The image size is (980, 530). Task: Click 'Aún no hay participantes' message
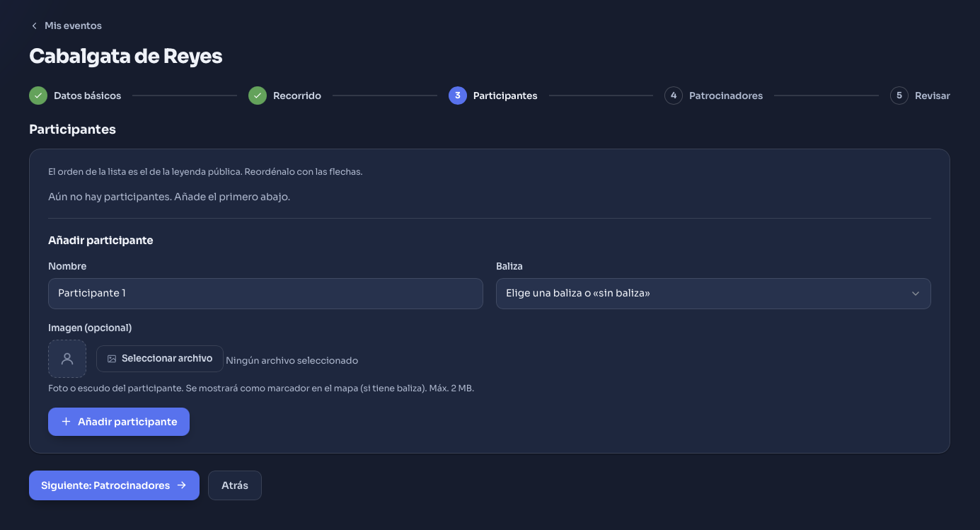point(169,197)
